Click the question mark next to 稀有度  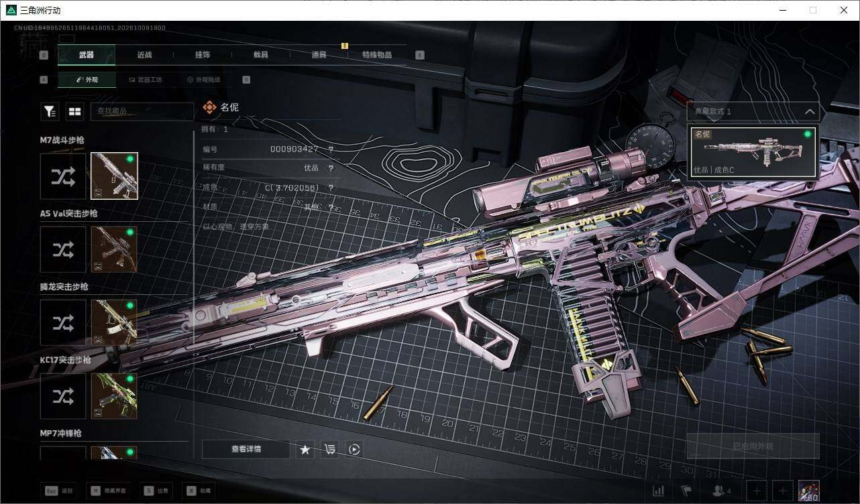coord(331,168)
